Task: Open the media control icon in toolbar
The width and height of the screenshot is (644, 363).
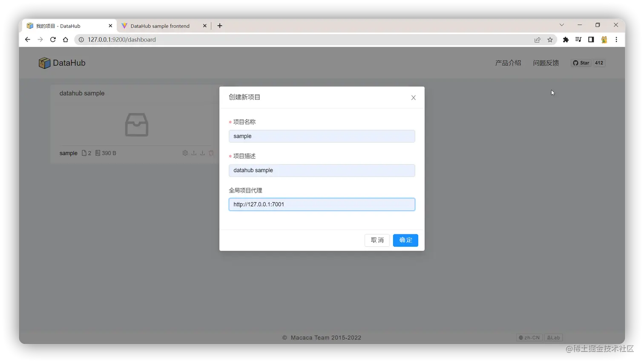Action: tap(578, 40)
